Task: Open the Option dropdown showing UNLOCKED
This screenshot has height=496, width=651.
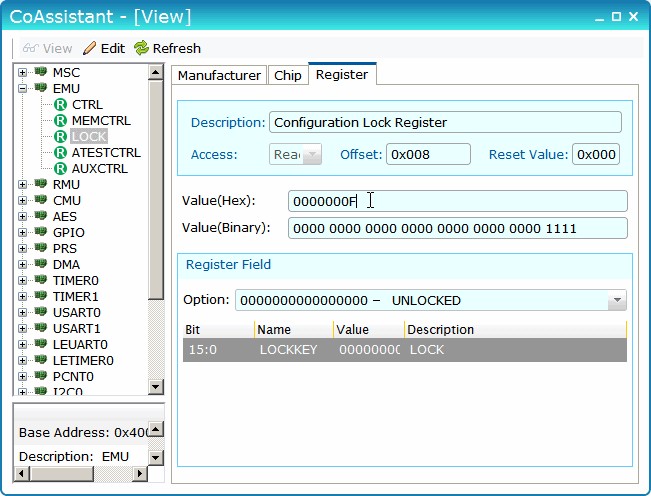Action: [617, 300]
